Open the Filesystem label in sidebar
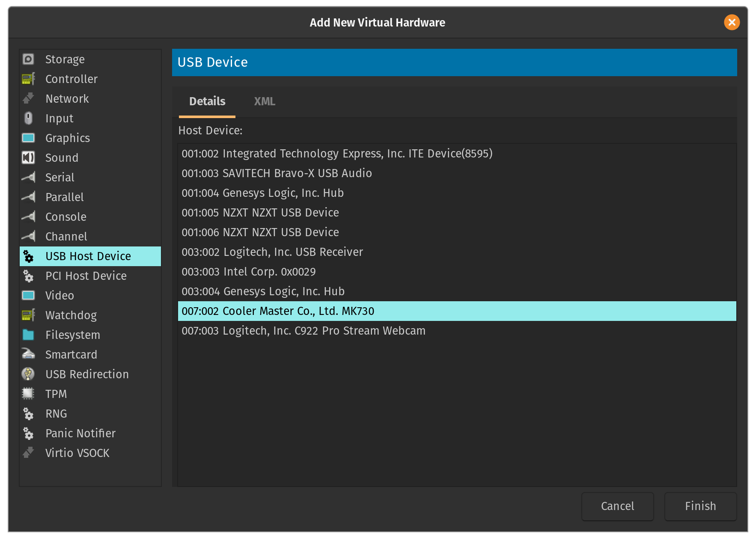 [x=73, y=335]
